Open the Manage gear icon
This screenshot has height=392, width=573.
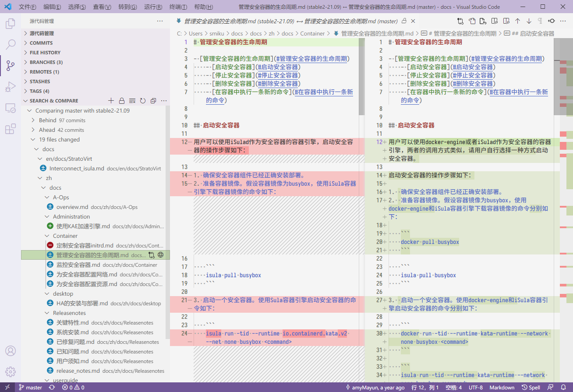(x=10, y=372)
